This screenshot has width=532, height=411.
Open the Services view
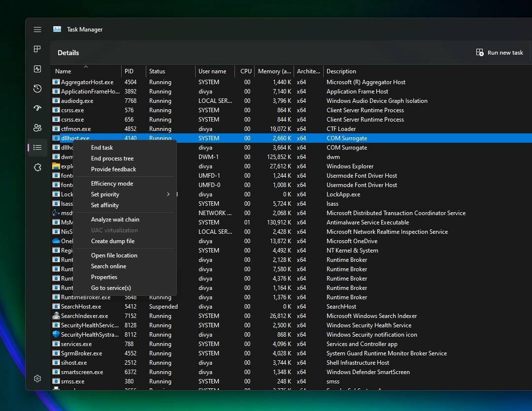pos(37,167)
